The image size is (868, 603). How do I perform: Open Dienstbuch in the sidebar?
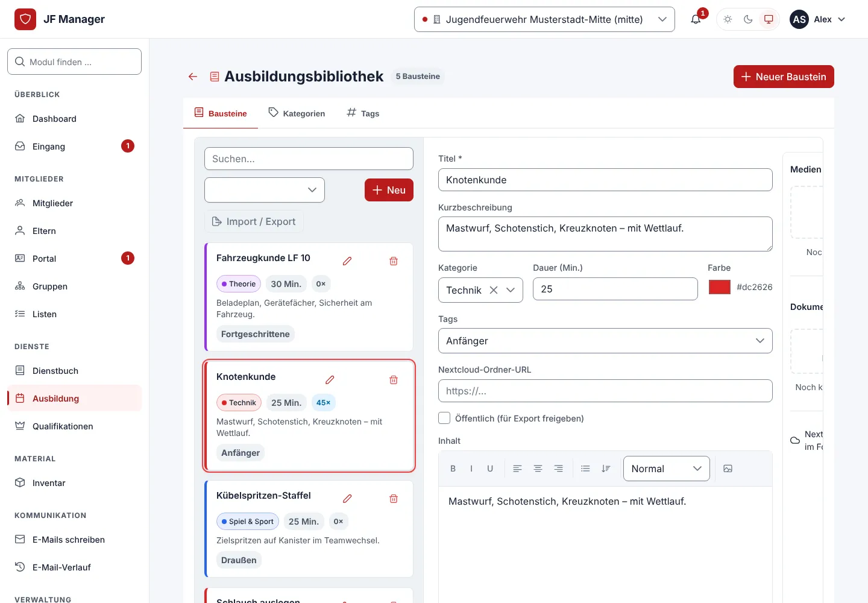coord(75,370)
